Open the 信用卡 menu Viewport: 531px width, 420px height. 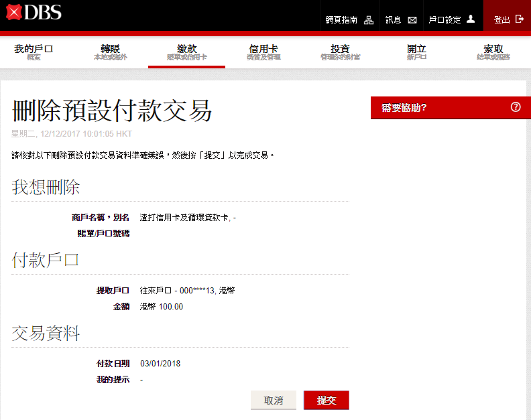pos(263,52)
